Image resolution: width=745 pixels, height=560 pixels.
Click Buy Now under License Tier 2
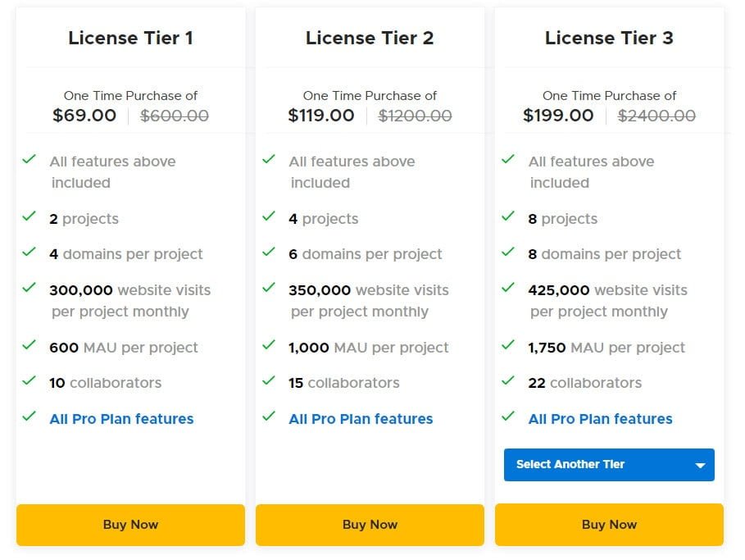[x=370, y=525]
